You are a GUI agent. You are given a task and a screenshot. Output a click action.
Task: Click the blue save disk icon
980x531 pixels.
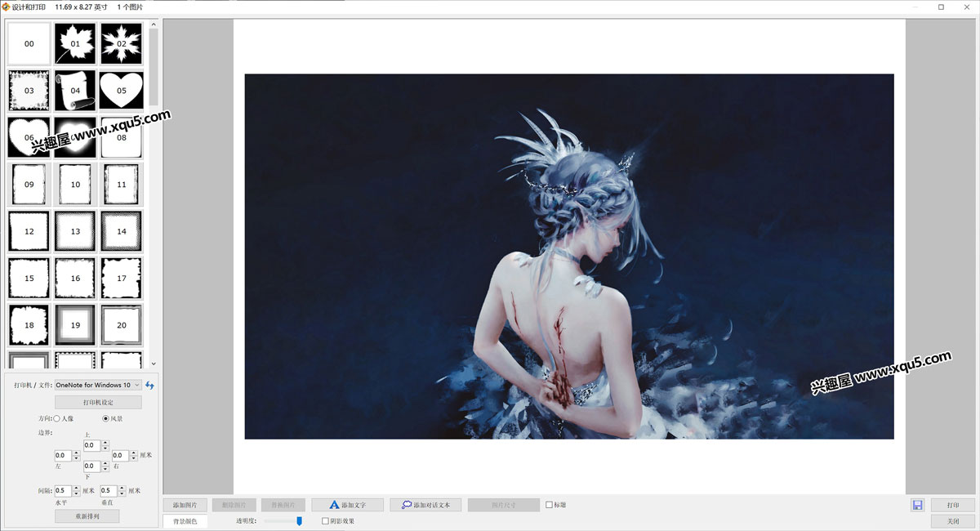tap(918, 505)
